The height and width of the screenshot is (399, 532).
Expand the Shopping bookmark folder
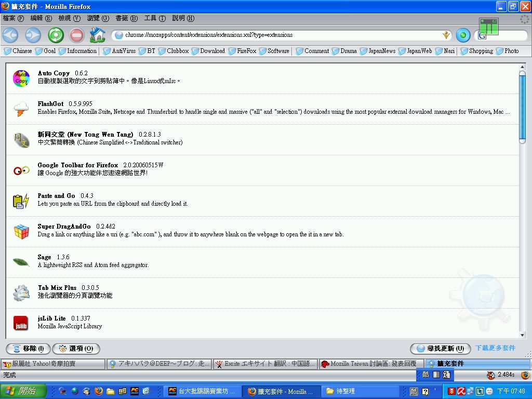(x=476, y=51)
